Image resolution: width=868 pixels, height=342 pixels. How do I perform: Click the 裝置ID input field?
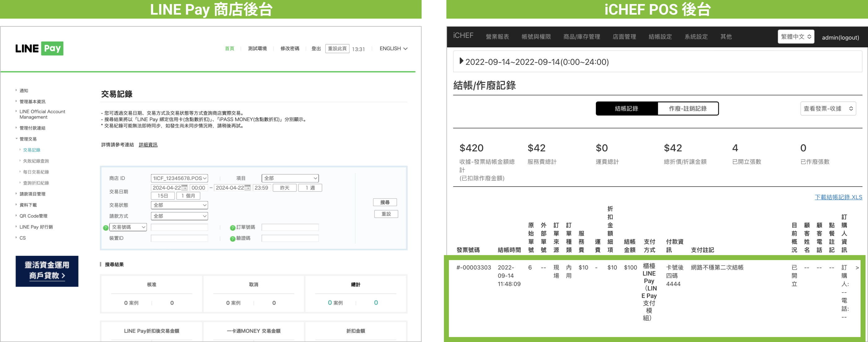(x=179, y=238)
